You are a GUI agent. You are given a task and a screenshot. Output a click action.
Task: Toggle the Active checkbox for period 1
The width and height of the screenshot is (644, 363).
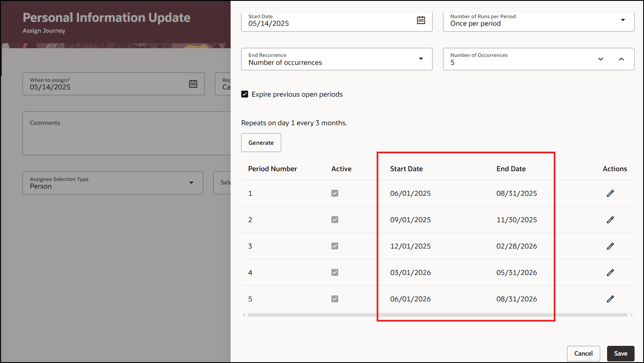335,193
